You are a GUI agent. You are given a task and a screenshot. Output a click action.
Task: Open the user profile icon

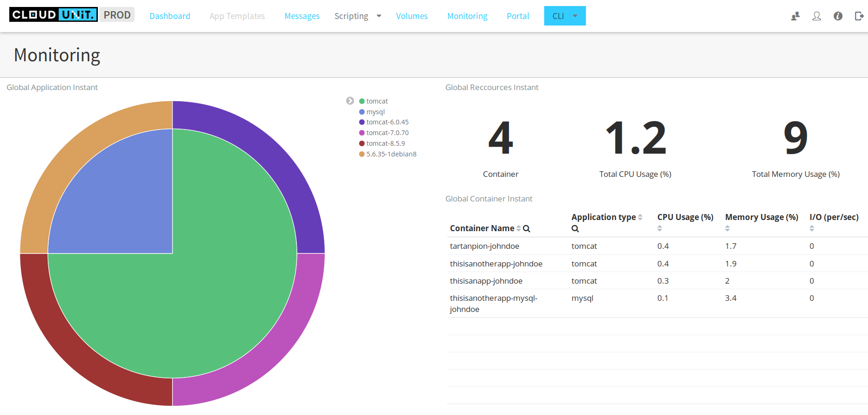click(x=817, y=16)
